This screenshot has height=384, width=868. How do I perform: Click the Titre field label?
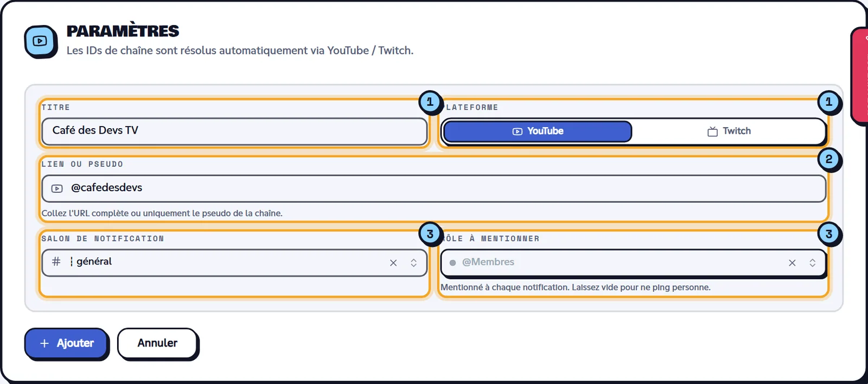click(x=56, y=108)
